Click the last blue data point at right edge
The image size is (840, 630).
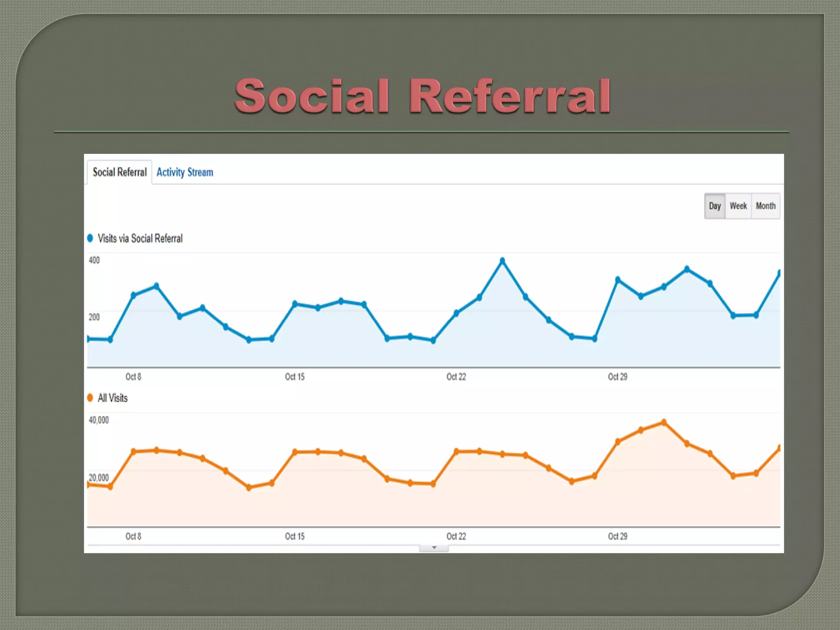tap(779, 273)
